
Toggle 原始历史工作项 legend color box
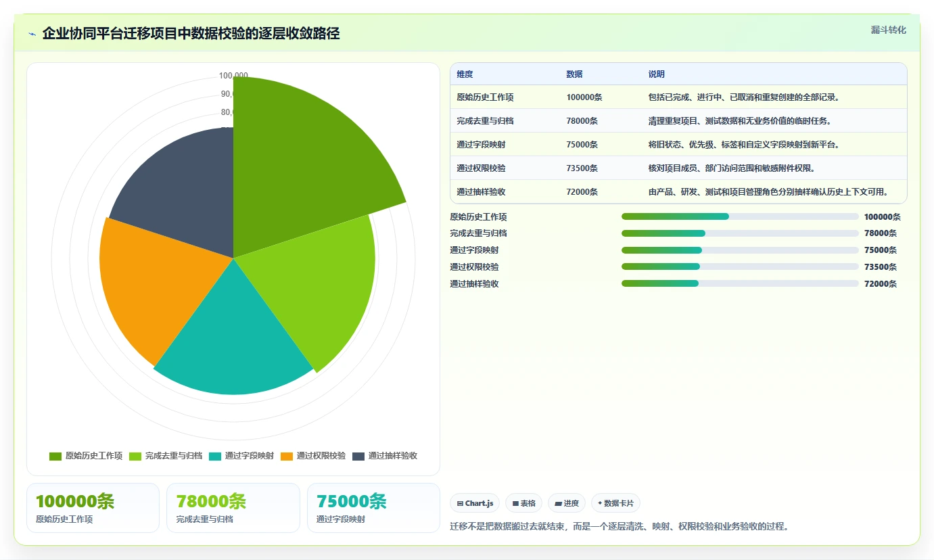click(55, 456)
